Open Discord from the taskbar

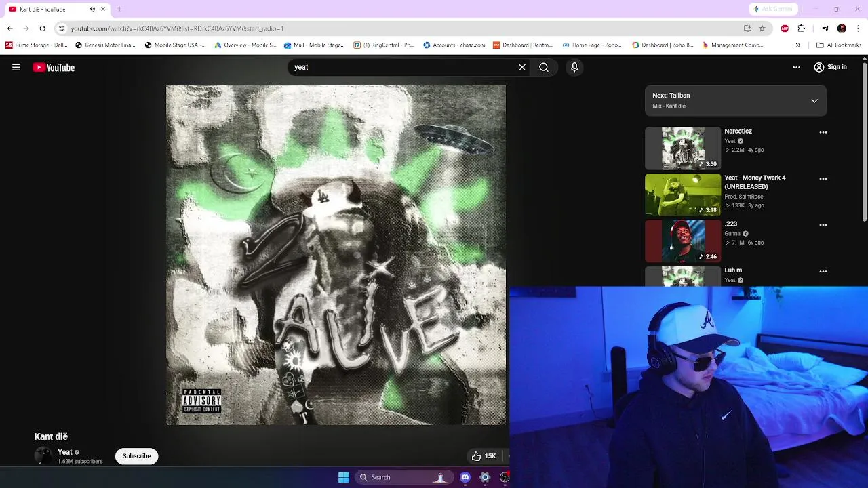pyautogui.click(x=465, y=477)
